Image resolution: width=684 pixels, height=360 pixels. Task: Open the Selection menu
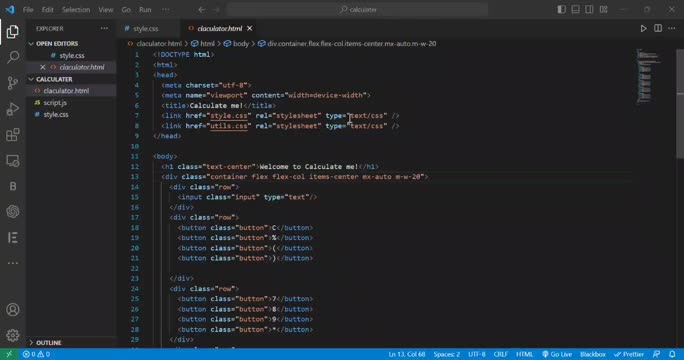(75, 9)
